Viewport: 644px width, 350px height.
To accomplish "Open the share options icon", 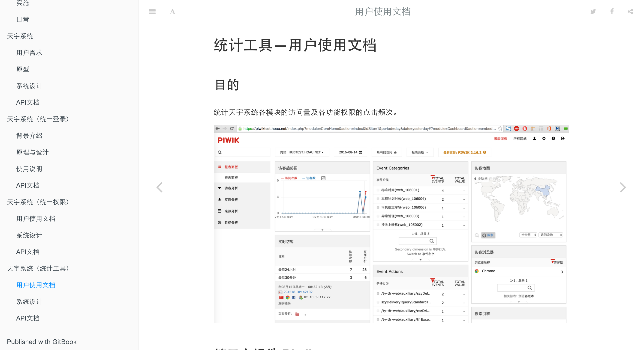I will [x=630, y=12].
